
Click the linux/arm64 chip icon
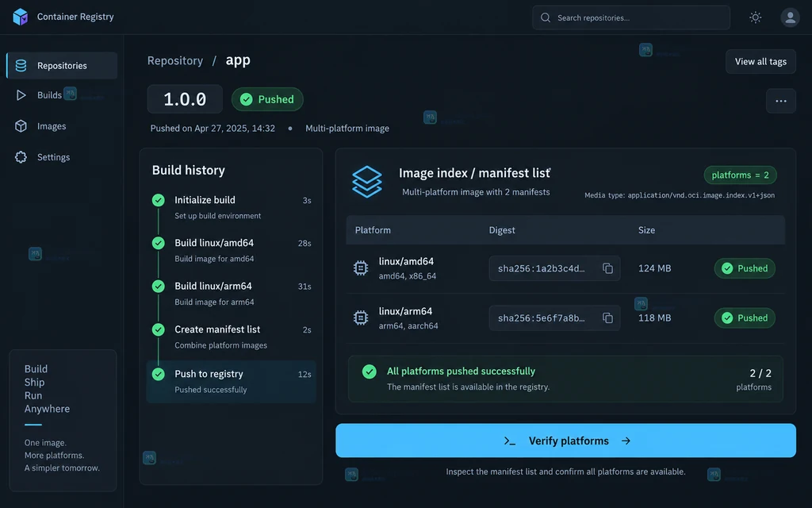coord(361,317)
